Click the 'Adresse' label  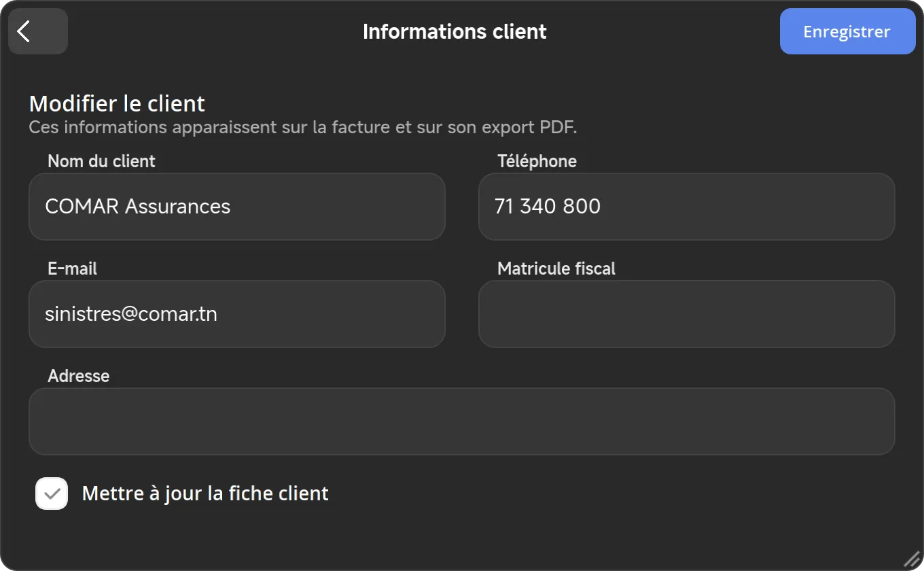tap(79, 376)
